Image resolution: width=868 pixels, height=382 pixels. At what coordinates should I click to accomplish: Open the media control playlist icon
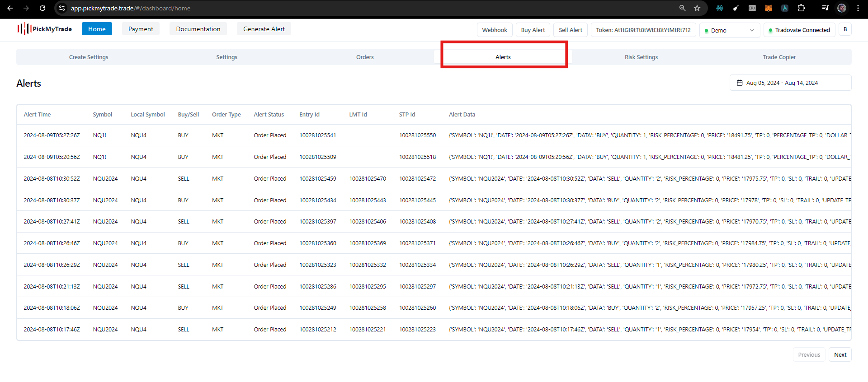pyautogui.click(x=825, y=8)
